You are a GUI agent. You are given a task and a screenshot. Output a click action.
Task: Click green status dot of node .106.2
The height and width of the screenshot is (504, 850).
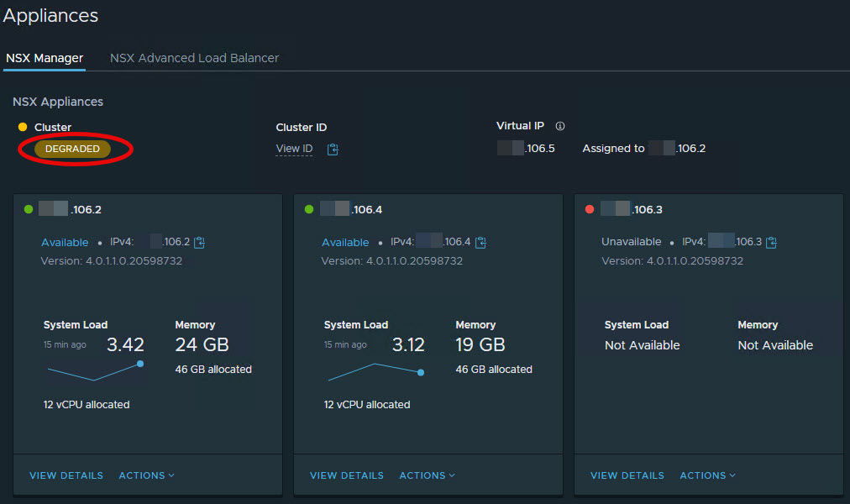pos(29,209)
